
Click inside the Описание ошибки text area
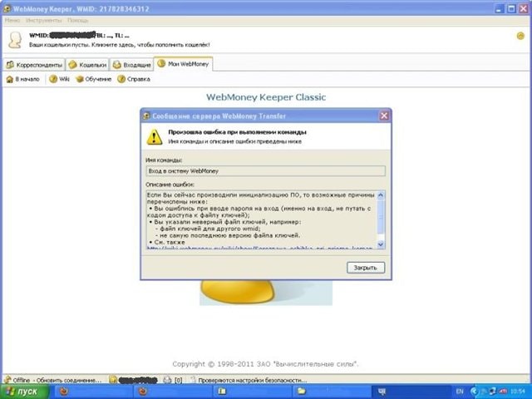point(261,219)
